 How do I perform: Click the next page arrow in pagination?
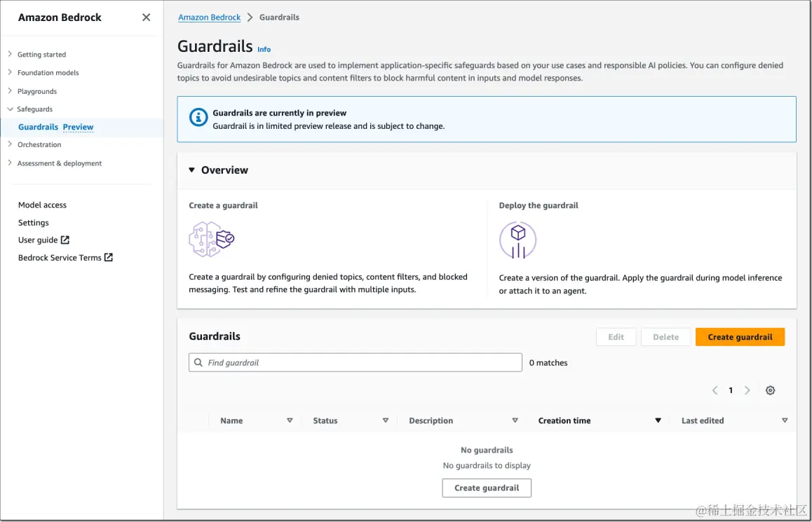tap(747, 390)
